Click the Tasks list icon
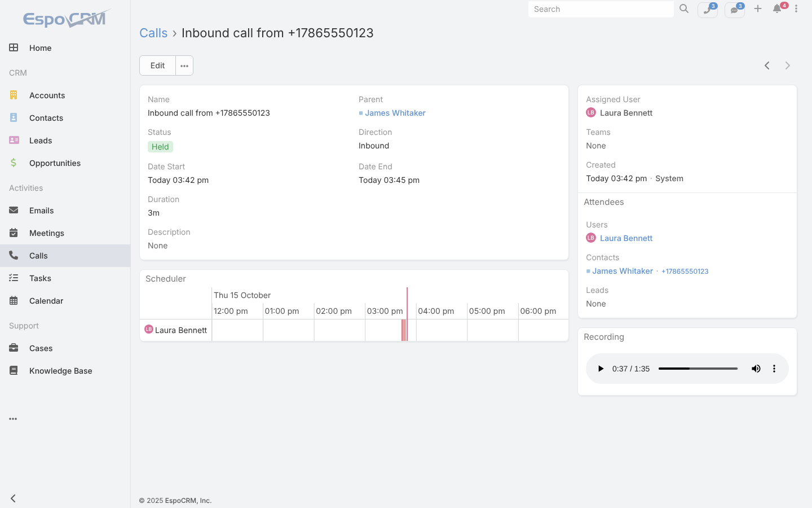Image resolution: width=812 pixels, height=508 pixels. 14,278
